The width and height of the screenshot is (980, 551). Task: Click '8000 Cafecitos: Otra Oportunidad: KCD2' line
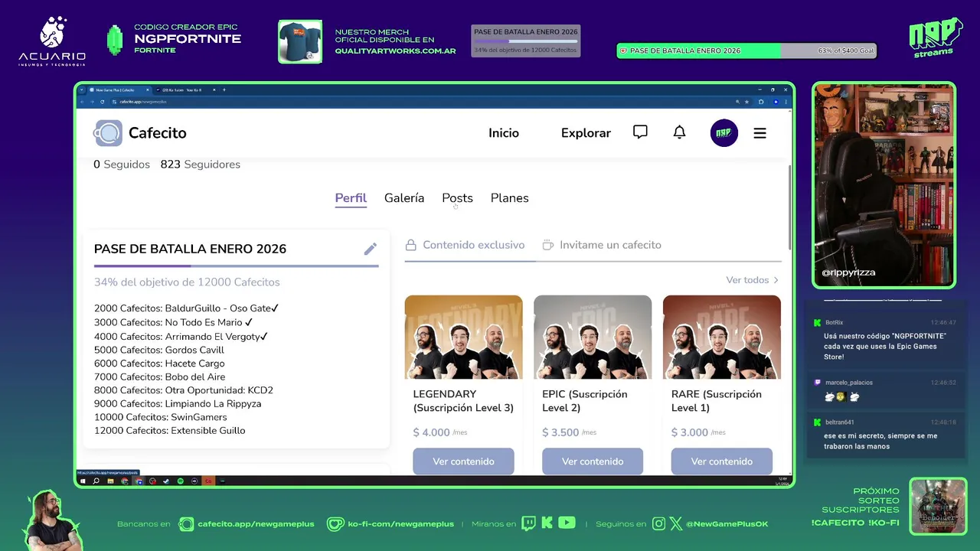coord(184,390)
